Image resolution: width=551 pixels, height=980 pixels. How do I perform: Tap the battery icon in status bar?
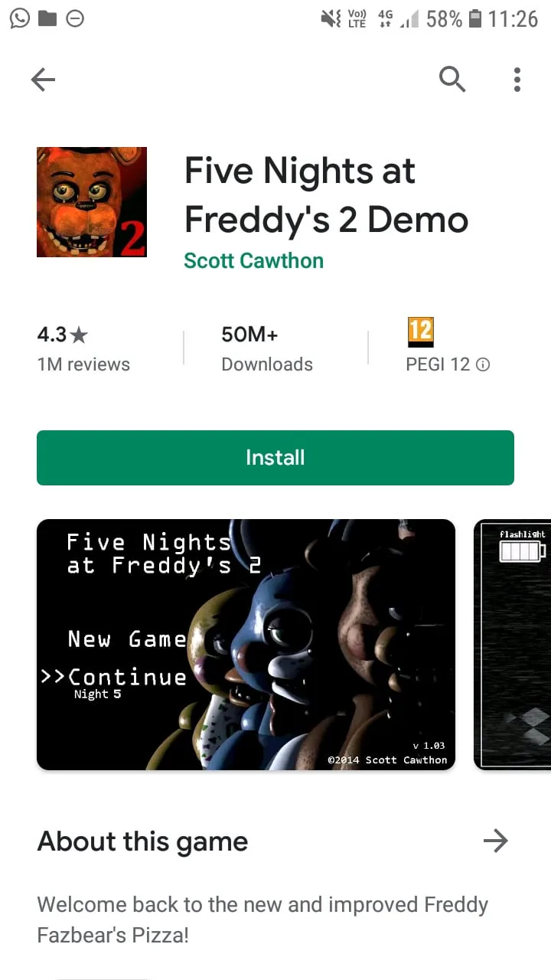475,18
